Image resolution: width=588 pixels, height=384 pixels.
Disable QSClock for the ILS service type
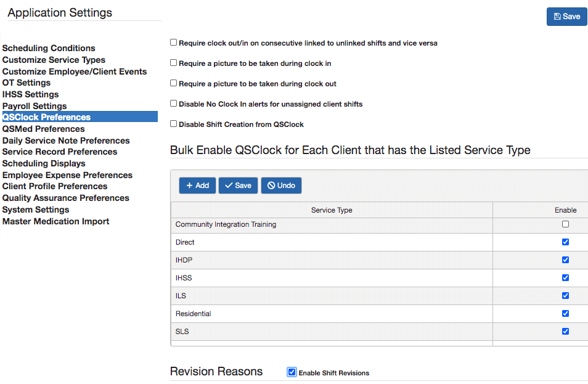[x=565, y=295]
